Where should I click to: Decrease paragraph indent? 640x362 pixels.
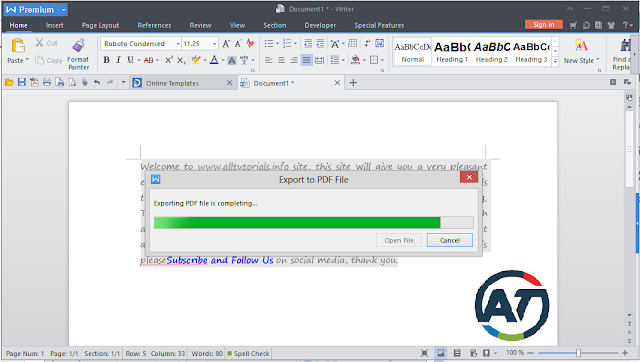pos(308,43)
